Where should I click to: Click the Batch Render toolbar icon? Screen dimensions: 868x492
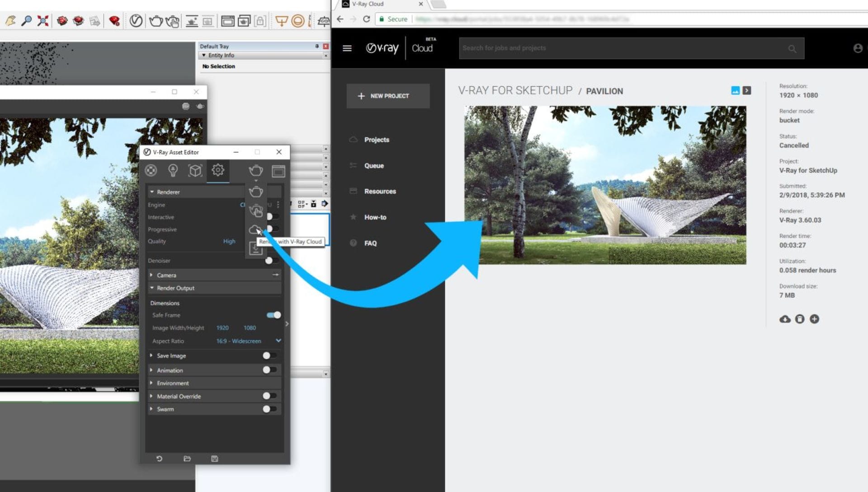[x=244, y=21]
